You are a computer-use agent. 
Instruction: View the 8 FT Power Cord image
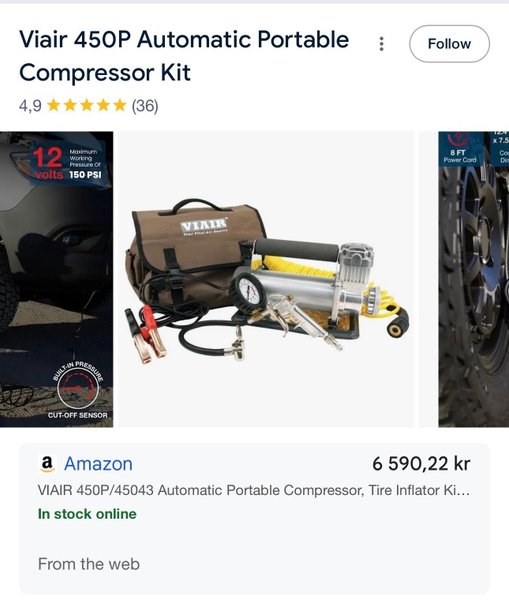click(473, 279)
